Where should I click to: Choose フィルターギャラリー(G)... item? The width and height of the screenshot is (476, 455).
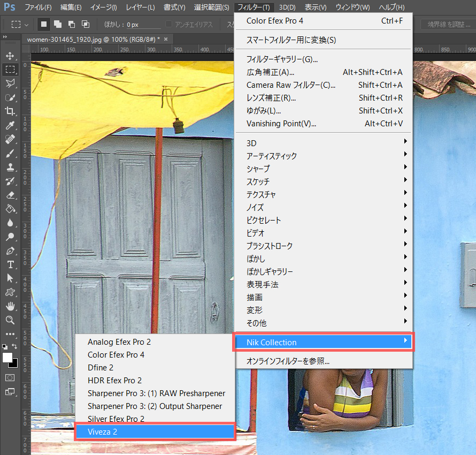323,59
